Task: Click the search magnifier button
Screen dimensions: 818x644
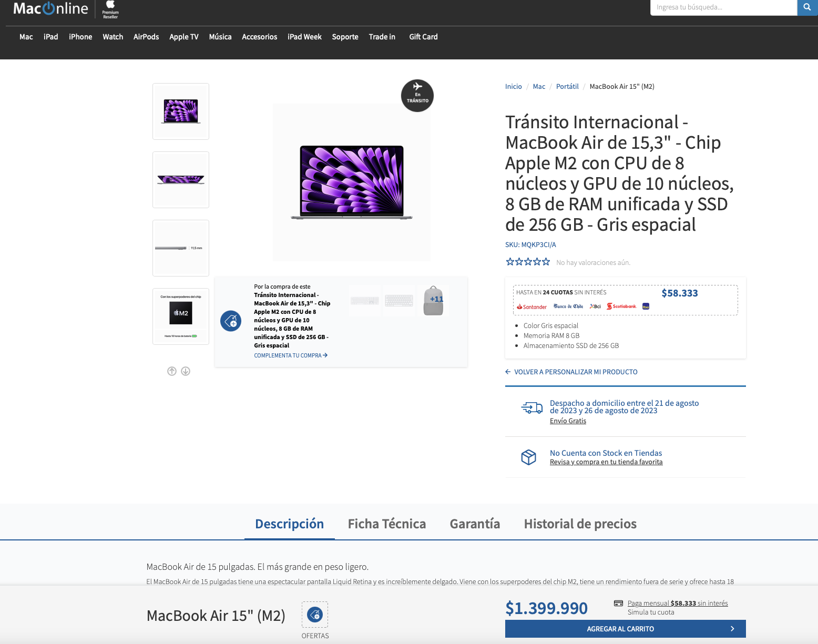Action: pyautogui.click(x=807, y=7)
